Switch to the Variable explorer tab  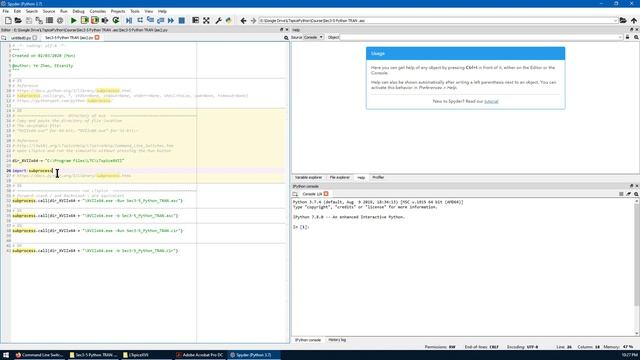coord(308,178)
